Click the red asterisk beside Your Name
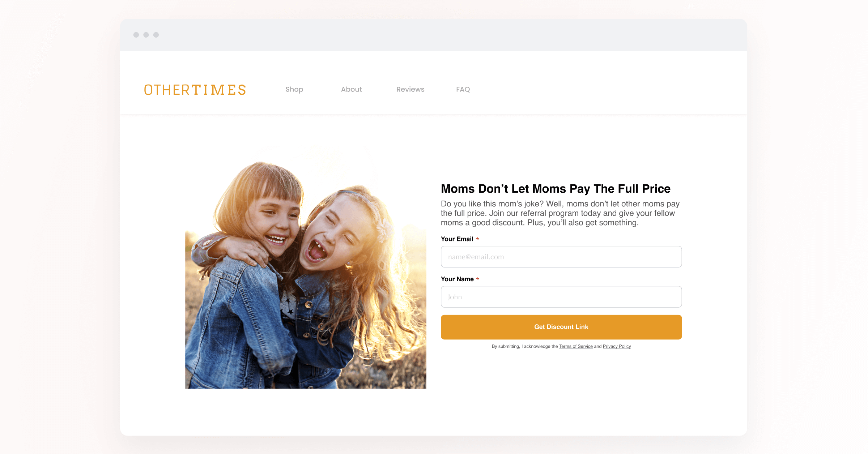The width and height of the screenshot is (868, 454). click(x=477, y=279)
